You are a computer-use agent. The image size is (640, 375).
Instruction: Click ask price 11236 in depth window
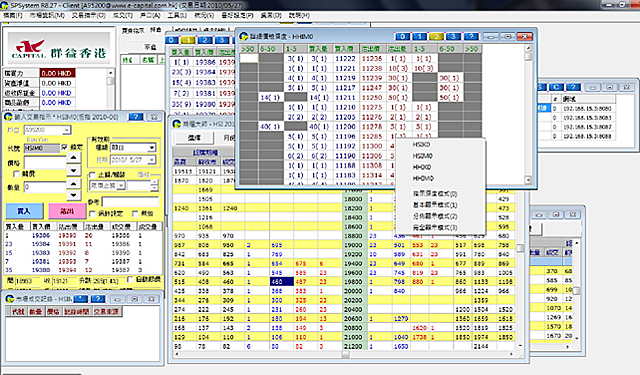coord(372,59)
